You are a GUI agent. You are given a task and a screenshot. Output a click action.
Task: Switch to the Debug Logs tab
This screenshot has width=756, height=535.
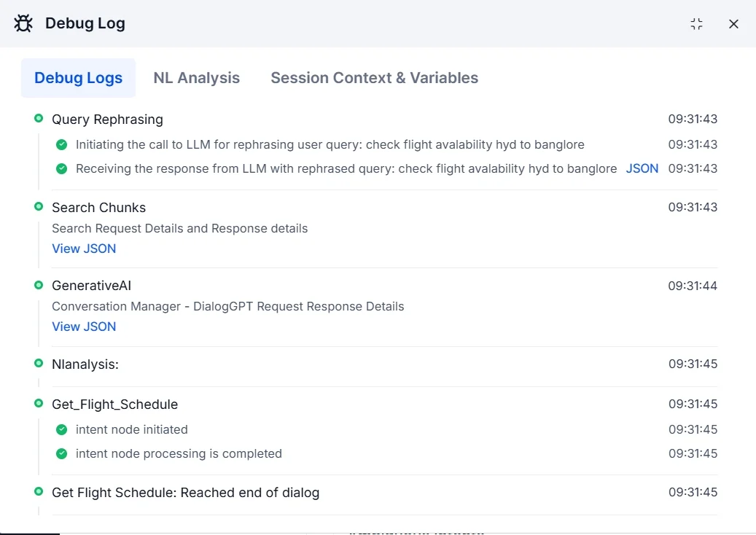pyautogui.click(x=78, y=78)
